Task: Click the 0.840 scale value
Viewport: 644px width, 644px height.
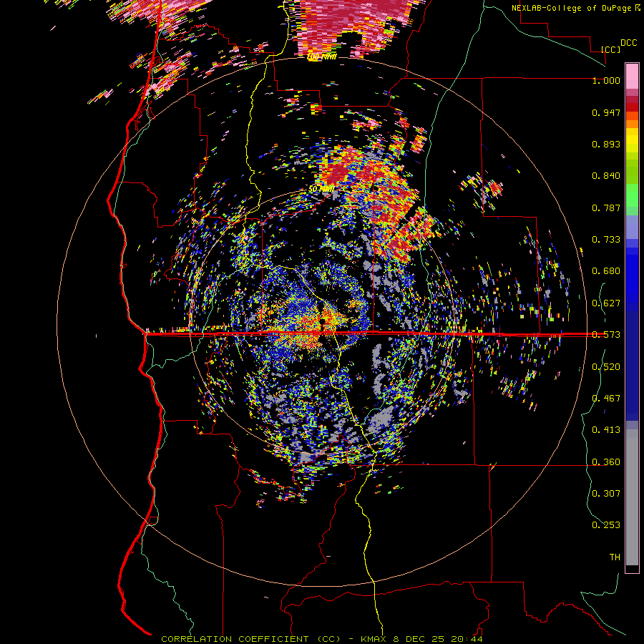Action: click(x=606, y=176)
